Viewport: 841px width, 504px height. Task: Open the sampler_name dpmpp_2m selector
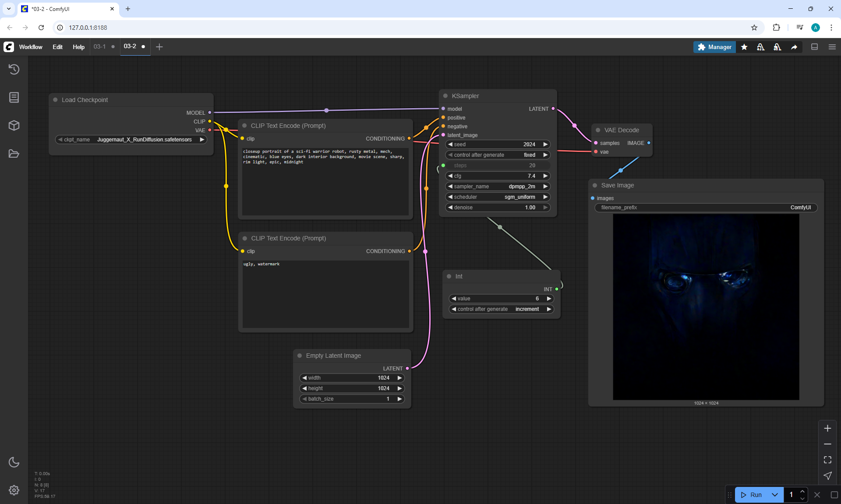[x=498, y=187]
